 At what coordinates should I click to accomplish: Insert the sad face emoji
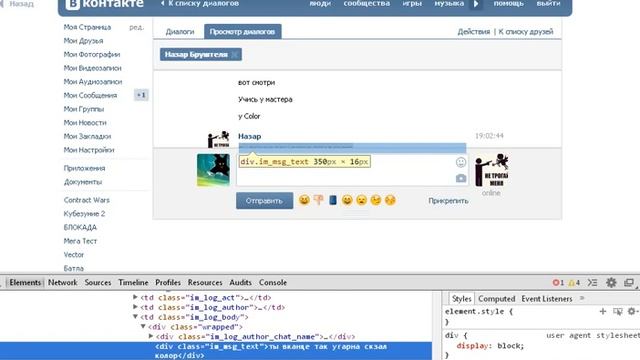362,200
